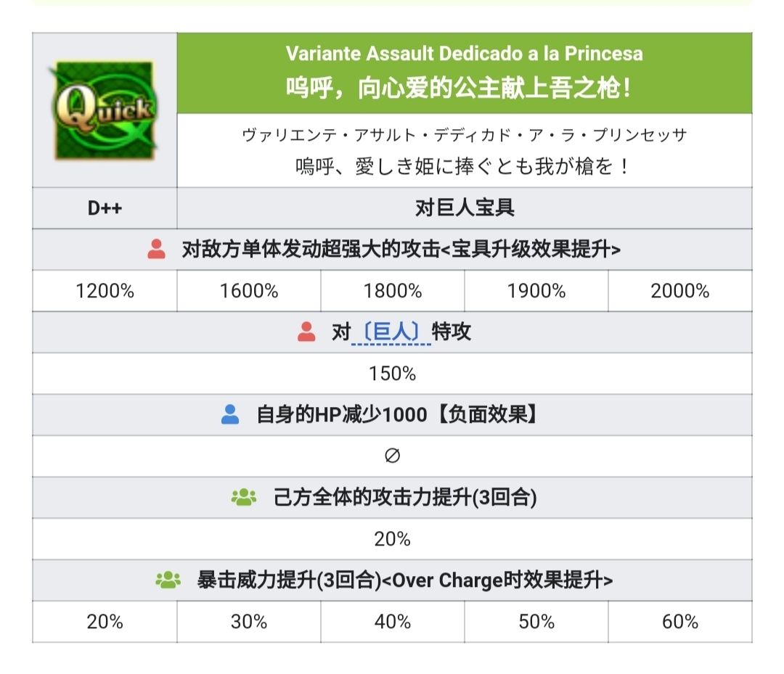
Task: Click the green Noble Phantasm title header
Action: click(x=464, y=73)
